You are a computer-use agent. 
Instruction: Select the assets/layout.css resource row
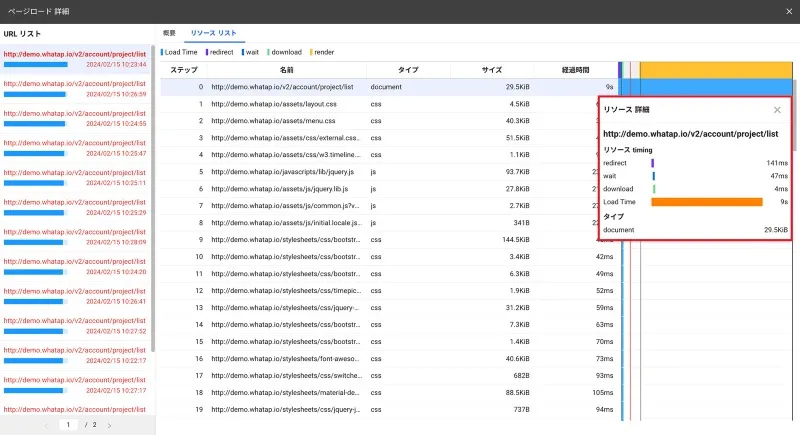[x=379, y=104]
